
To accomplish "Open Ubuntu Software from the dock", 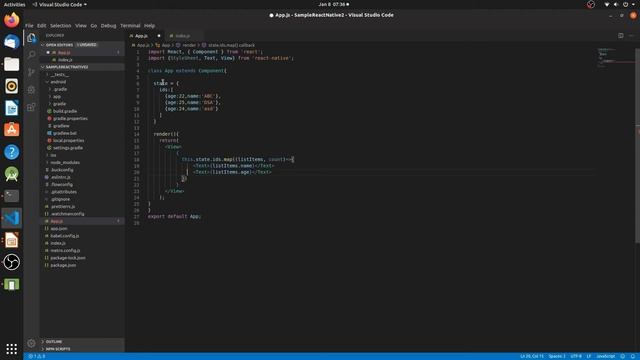I will pos(11,130).
